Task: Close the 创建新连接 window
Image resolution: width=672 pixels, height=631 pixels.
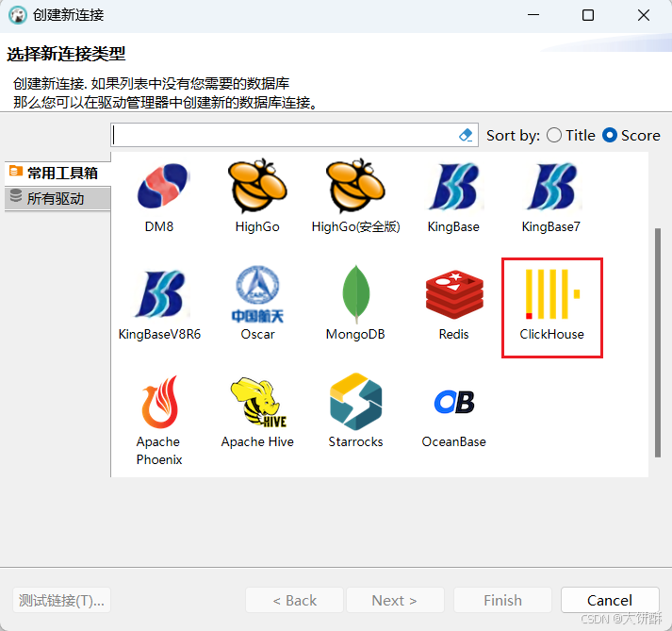Action: [x=644, y=15]
